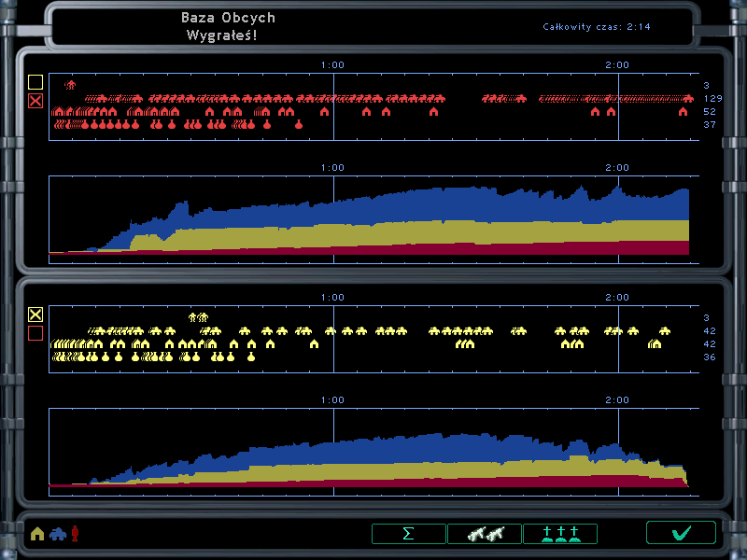Click the 2:00 marker above red events timeline
Viewport: 747px width, 560px height.
click(x=617, y=64)
